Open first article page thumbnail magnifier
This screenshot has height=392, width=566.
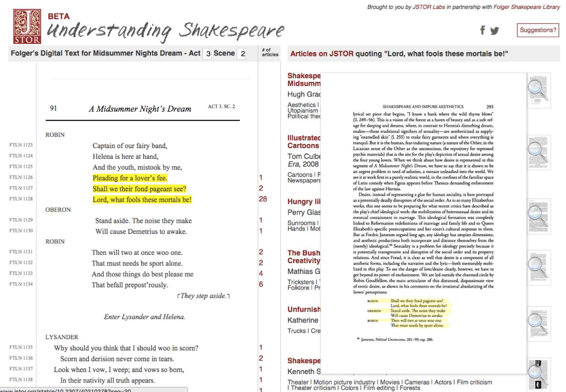tap(539, 90)
